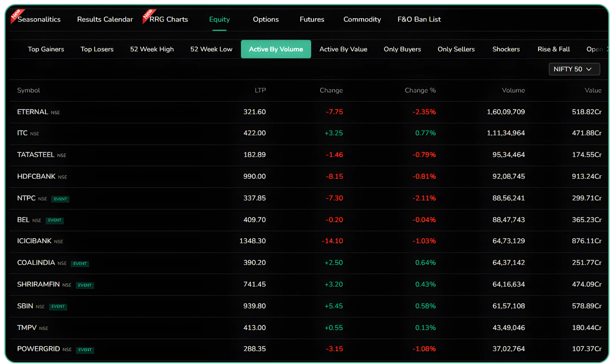Switch to Active By Value view
614x364 pixels.
(x=343, y=49)
